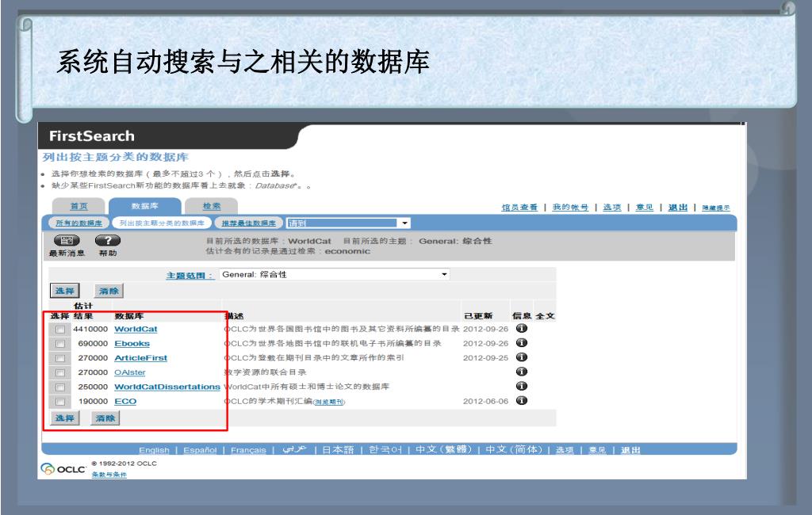Click the lower 选择 button

coord(65,418)
